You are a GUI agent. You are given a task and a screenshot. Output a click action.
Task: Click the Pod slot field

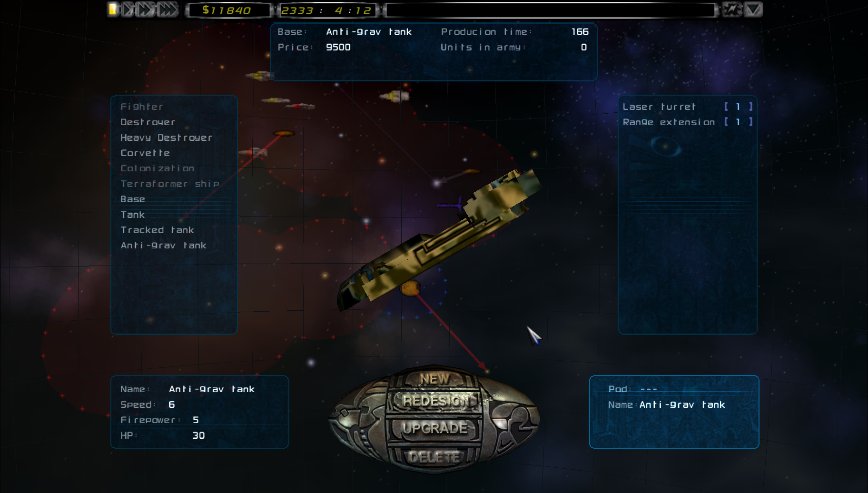pos(673,389)
